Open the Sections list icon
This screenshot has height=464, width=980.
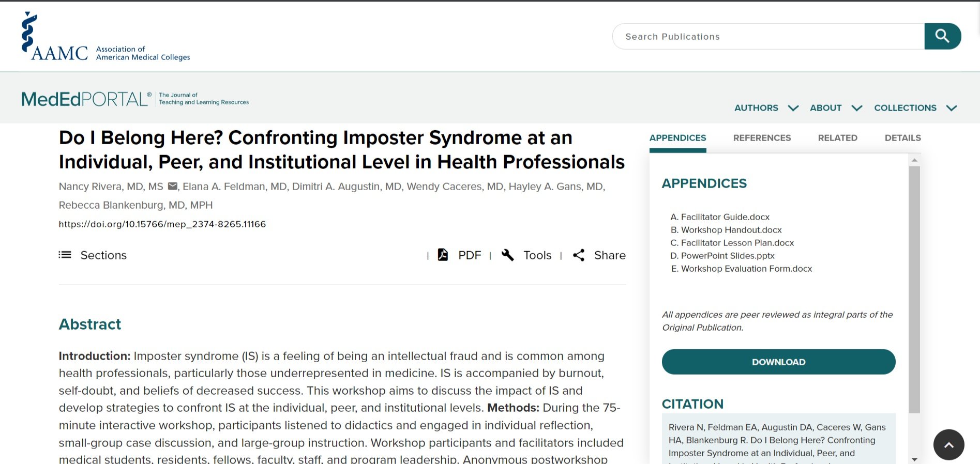pyautogui.click(x=65, y=255)
